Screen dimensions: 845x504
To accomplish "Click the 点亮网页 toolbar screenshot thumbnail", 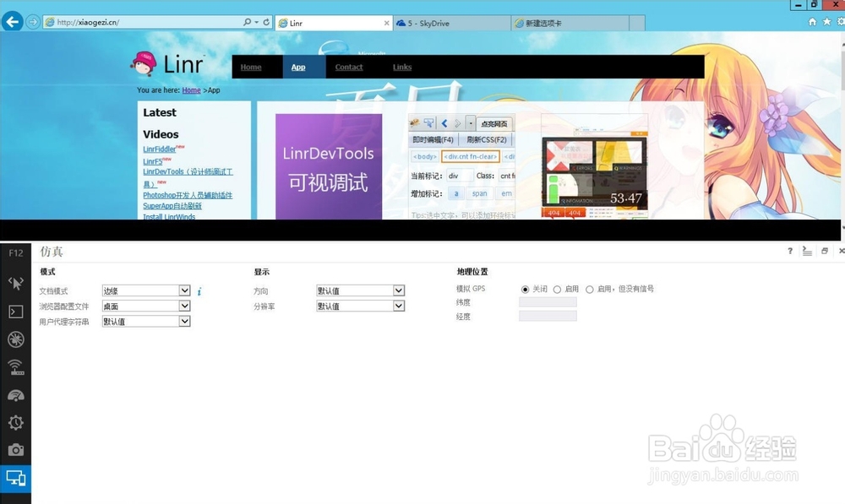I will click(461, 166).
